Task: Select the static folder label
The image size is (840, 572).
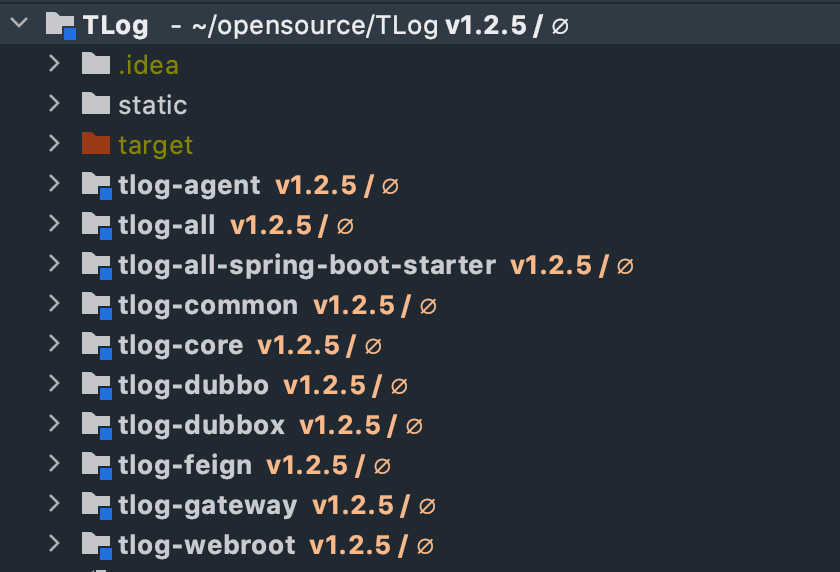Action: [x=152, y=105]
